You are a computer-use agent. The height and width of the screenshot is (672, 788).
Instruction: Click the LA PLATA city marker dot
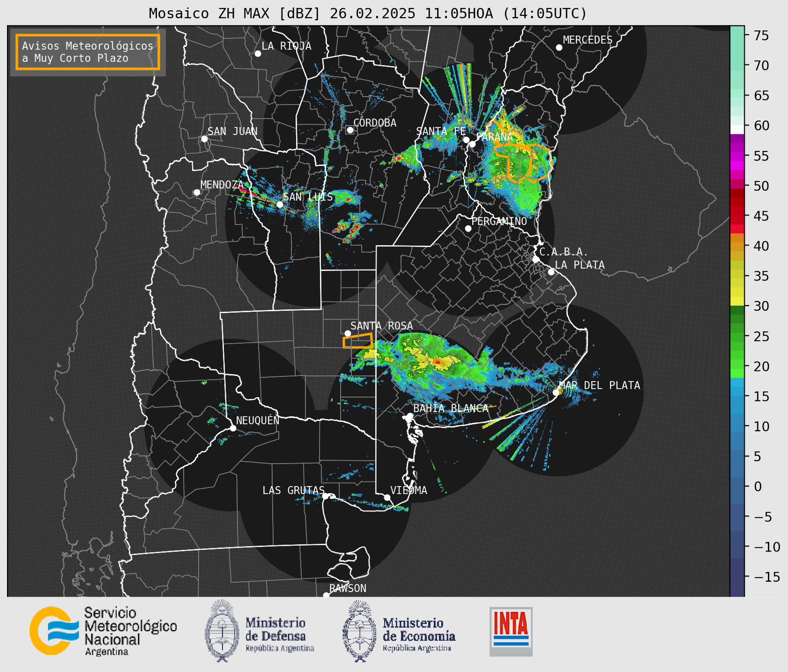[x=551, y=272]
